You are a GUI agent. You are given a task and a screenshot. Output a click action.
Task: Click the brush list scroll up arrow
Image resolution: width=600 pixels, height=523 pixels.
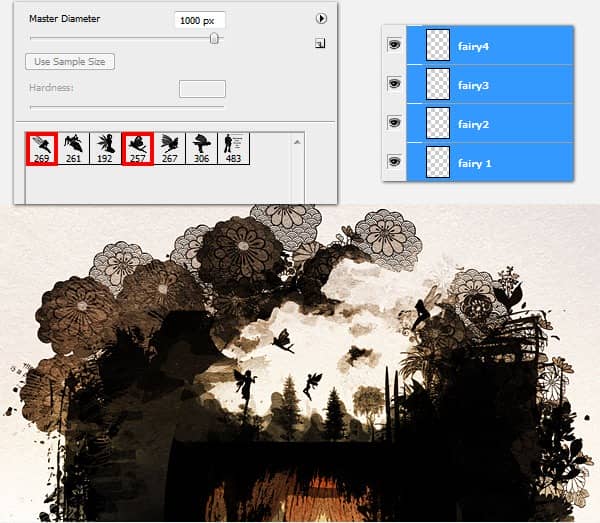[297, 142]
